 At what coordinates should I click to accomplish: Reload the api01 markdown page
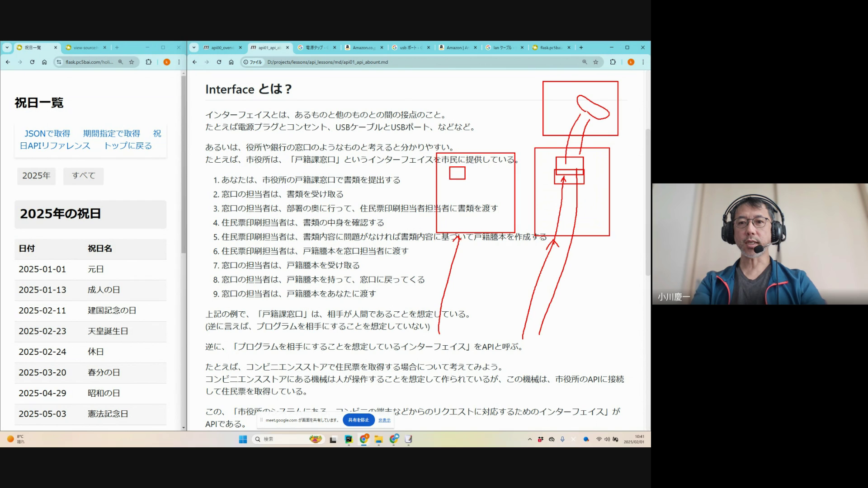point(219,62)
